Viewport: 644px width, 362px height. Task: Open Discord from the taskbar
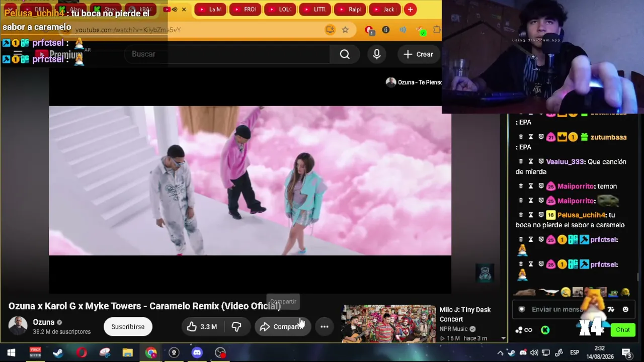(197, 352)
